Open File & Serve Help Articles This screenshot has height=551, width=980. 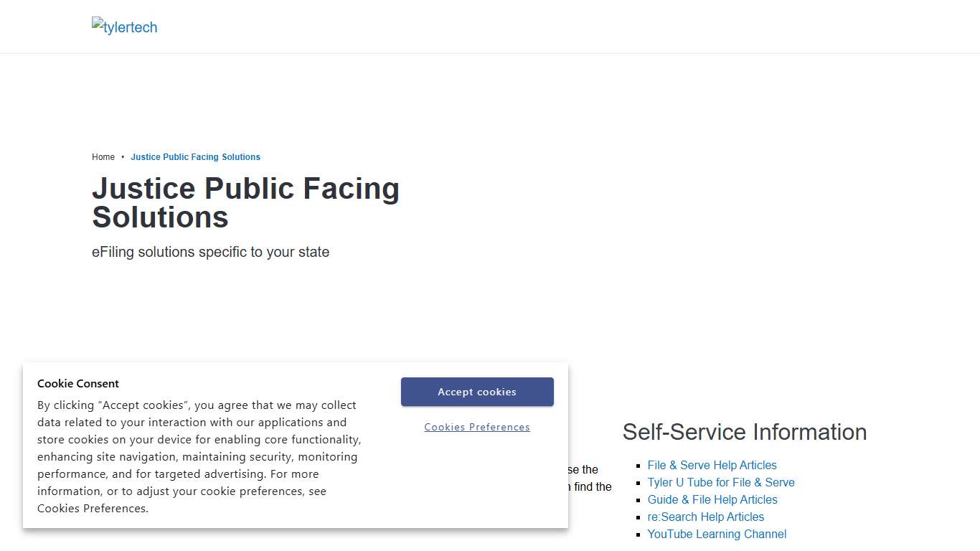coord(712,465)
